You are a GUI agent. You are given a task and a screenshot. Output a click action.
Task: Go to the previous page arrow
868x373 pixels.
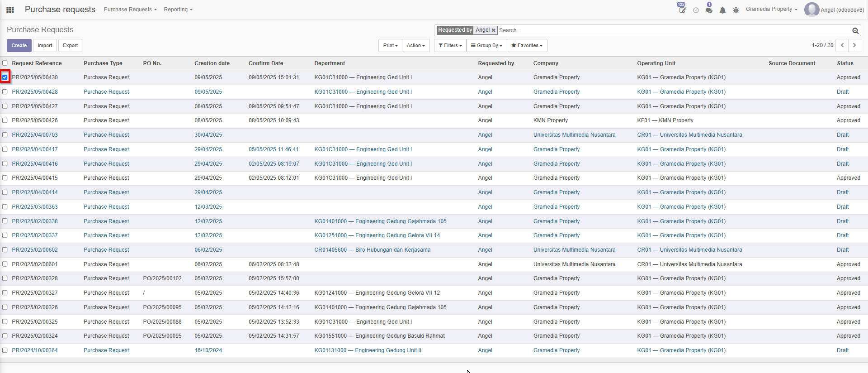point(842,45)
